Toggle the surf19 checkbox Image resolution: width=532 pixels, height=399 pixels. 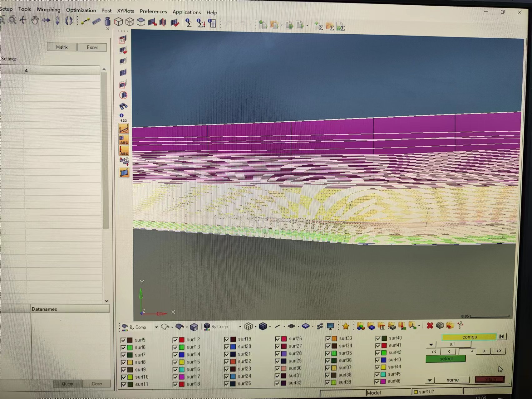tap(227, 339)
